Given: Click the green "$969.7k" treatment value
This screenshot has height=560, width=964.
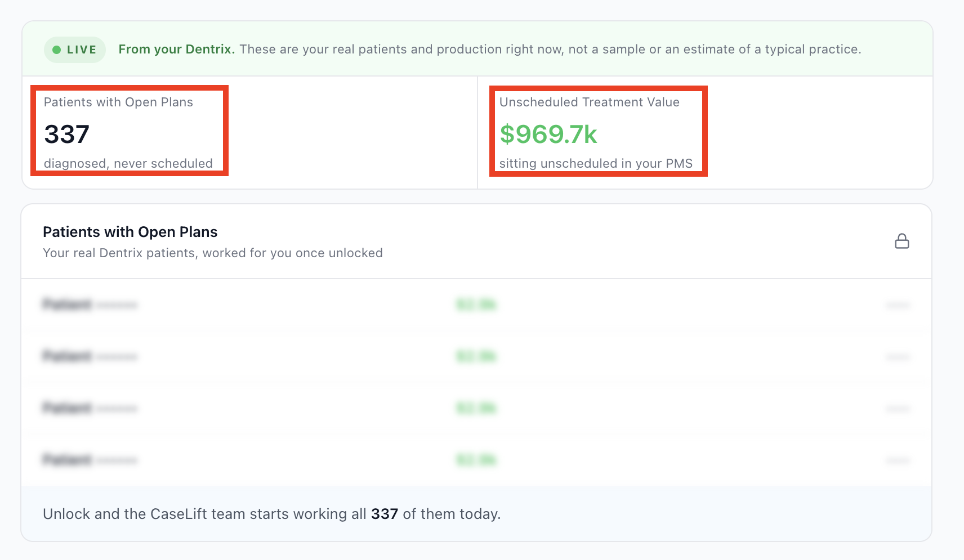Looking at the screenshot, I should point(548,134).
